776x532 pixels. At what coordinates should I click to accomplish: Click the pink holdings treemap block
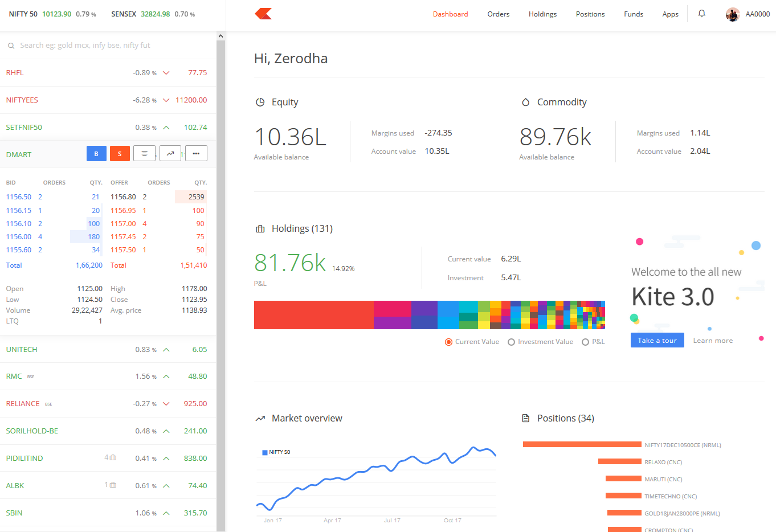pyautogui.click(x=392, y=308)
